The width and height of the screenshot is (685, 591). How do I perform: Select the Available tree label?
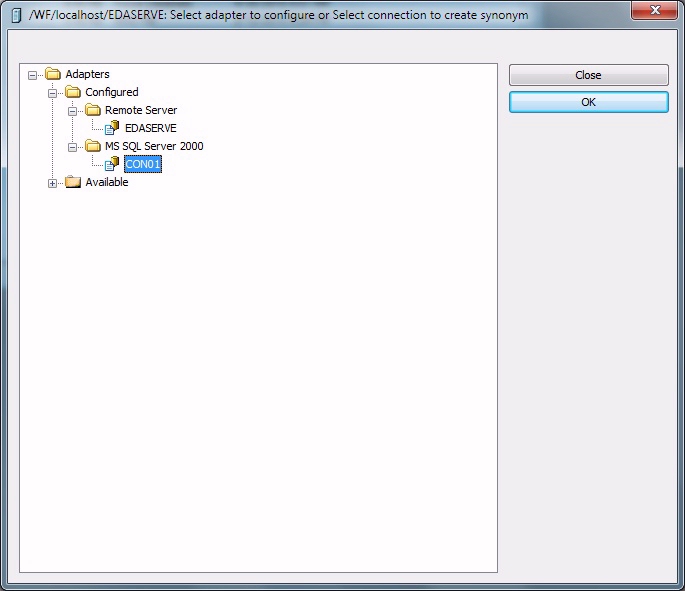(107, 182)
